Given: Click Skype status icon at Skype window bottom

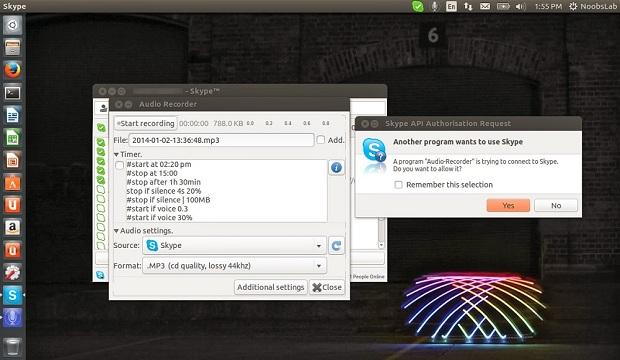Looking at the screenshot, I should (x=100, y=275).
